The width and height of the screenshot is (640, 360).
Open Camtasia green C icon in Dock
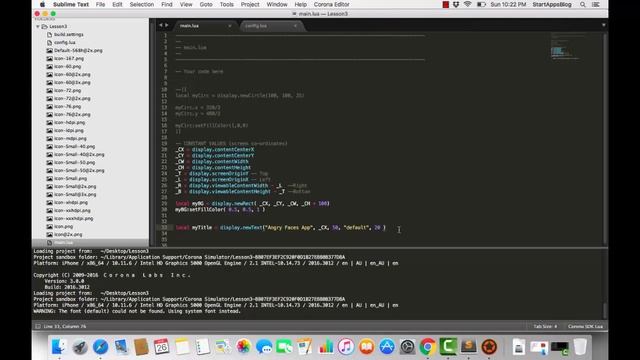pos(448,347)
